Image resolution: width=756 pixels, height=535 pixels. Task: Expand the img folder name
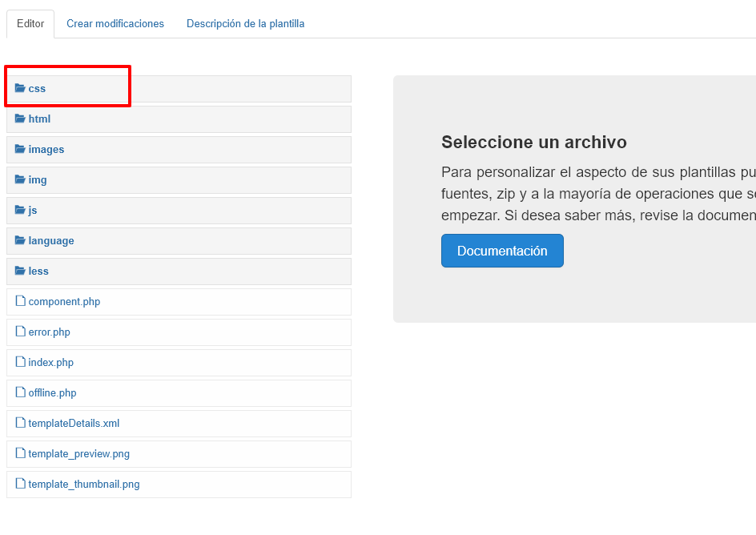[x=38, y=179]
